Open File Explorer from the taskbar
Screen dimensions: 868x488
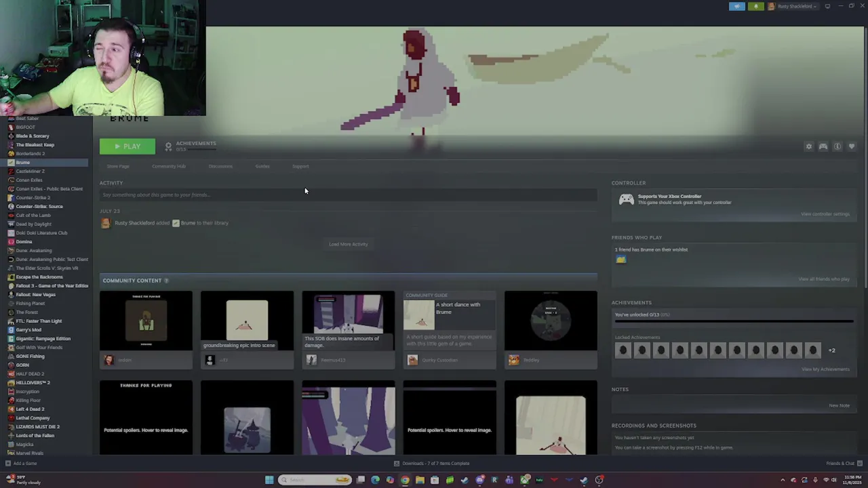pyautogui.click(x=420, y=480)
